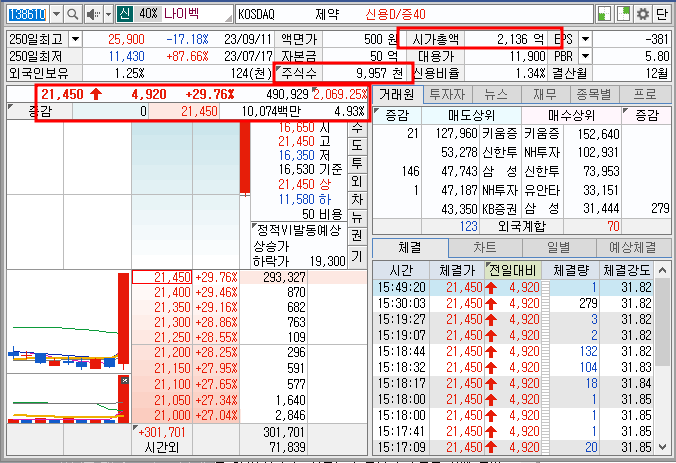Open the dropdown beside the speaker icon
This screenshot has height=463, width=676.
(x=109, y=15)
